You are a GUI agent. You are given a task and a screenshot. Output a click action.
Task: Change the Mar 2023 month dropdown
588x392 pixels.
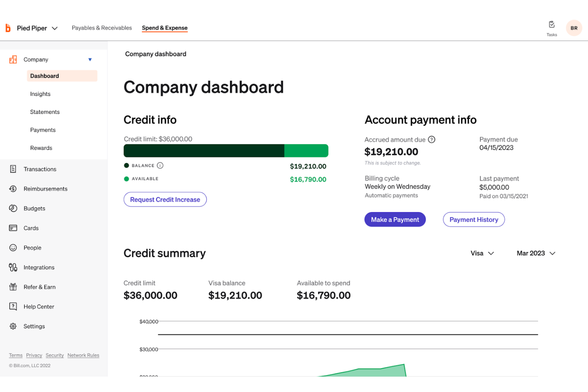[536, 253]
